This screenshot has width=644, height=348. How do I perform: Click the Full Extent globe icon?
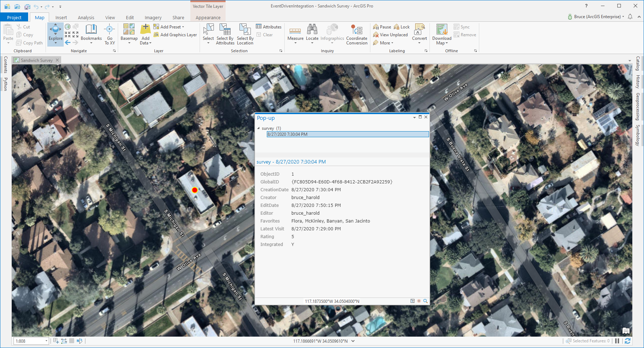click(x=68, y=27)
